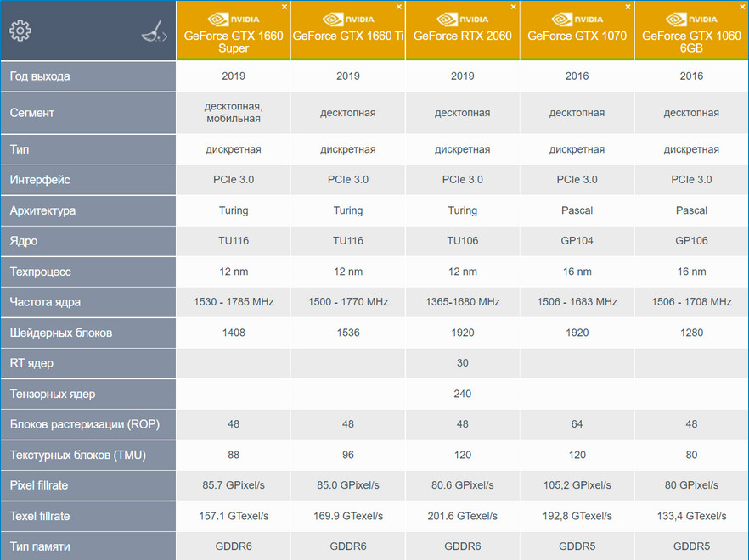This screenshot has width=749, height=560.
Task: Click NVIDIA logo above GeForce GTX 1660 Ti
Action: (347, 19)
